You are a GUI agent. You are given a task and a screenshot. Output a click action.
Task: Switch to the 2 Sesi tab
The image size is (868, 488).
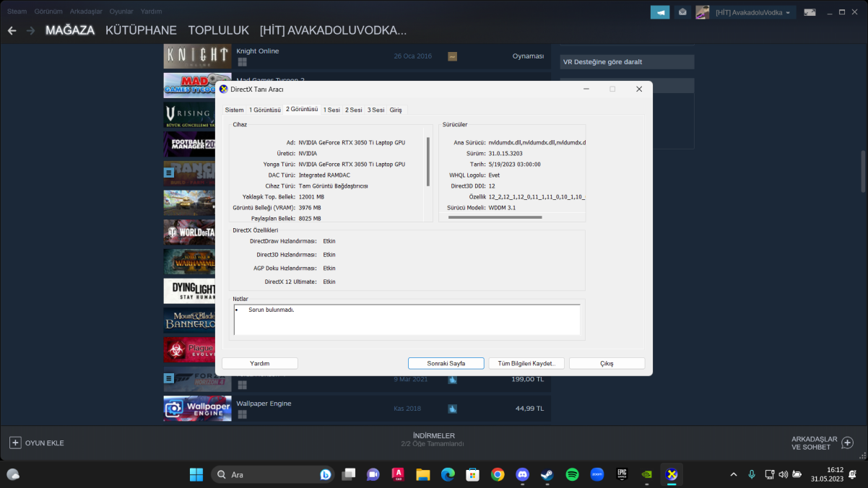(354, 110)
